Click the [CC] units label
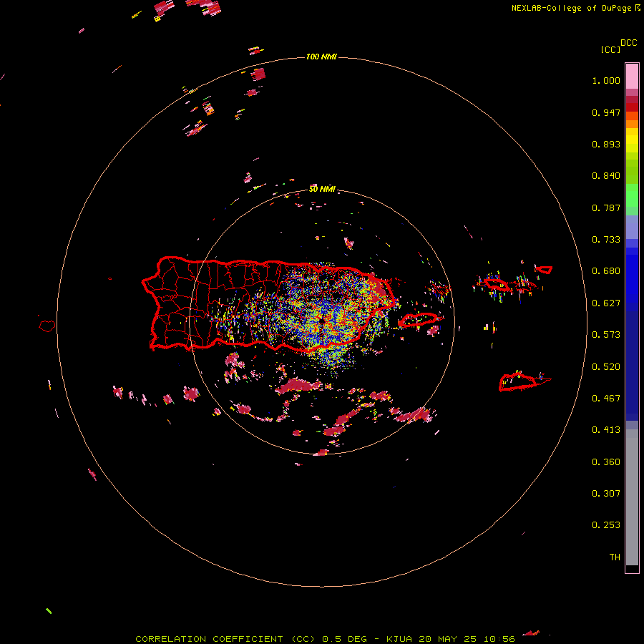This screenshot has height=644, width=644. (x=611, y=49)
